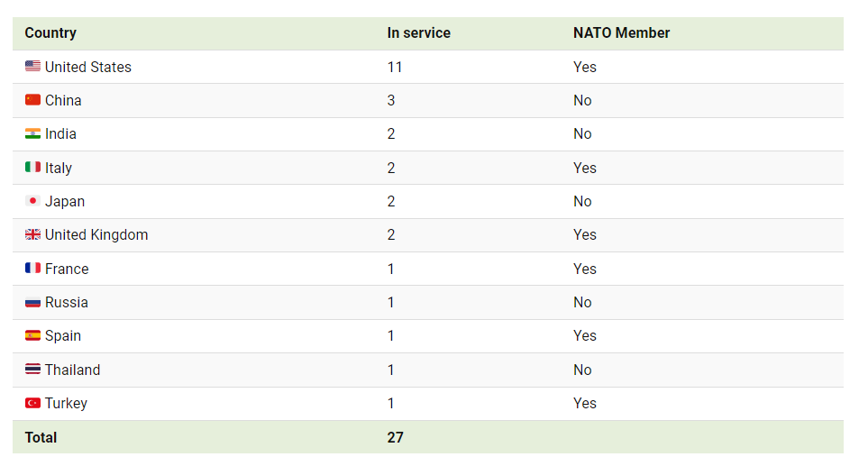Click the Country column header
The height and width of the screenshot is (466, 868).
(50, 33)
